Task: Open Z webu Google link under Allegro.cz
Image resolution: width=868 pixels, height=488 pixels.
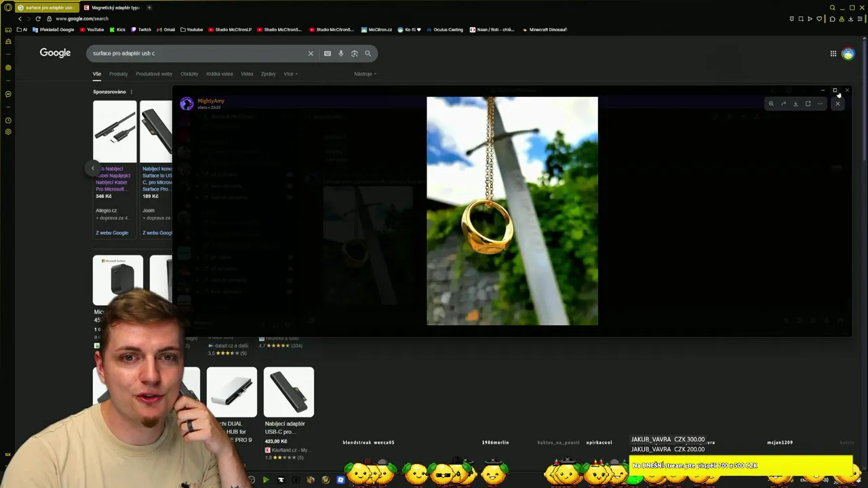Action: tap(112, 232)
